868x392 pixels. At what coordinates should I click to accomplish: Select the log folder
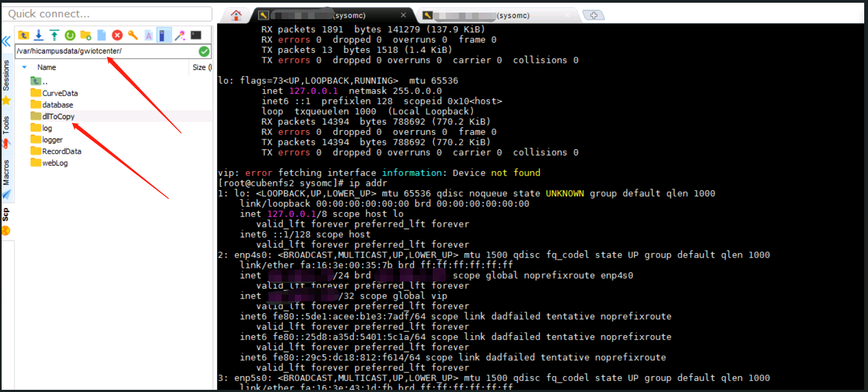coord(42,128)
